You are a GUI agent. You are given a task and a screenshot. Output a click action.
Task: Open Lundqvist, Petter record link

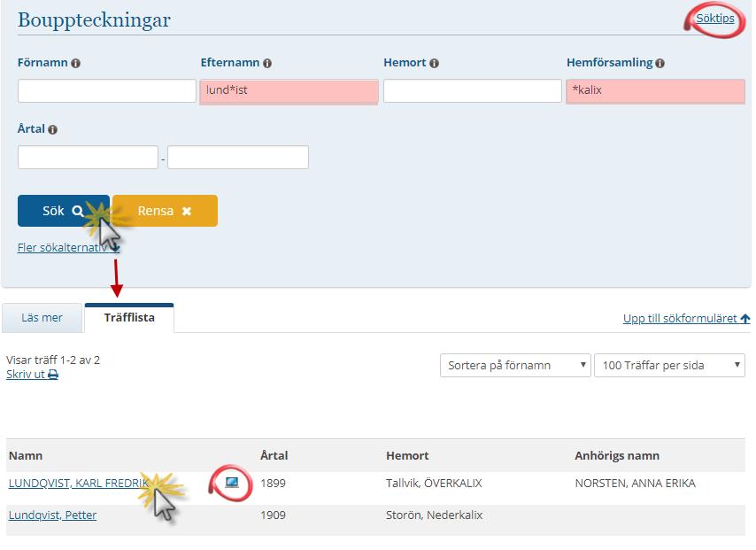tap(52, 515)
